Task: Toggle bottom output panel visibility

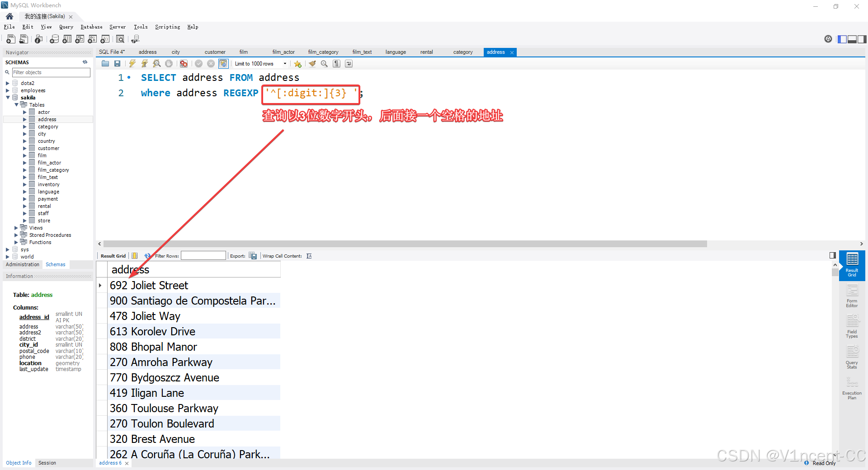Action: pyautogui.click(x=852, y=39)
